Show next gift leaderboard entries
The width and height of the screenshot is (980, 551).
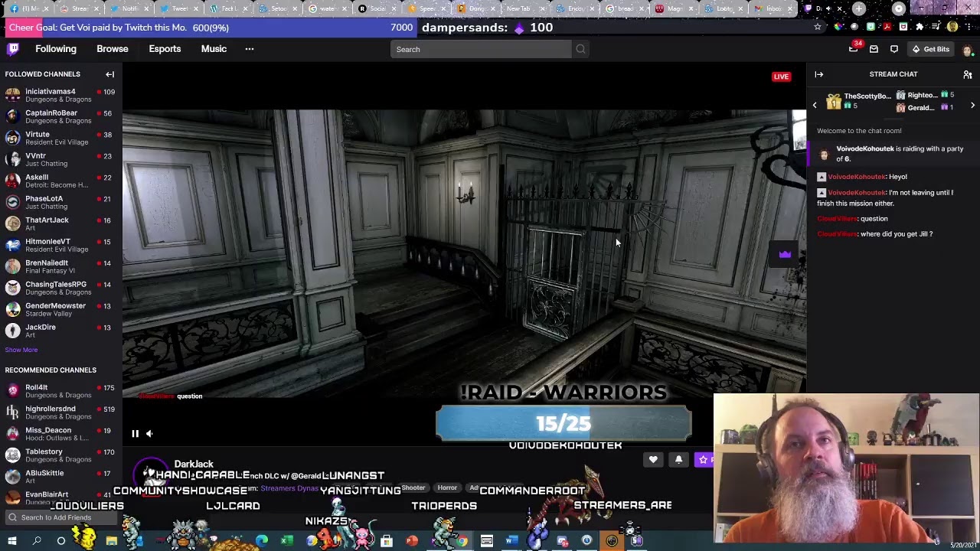[972, 104]
